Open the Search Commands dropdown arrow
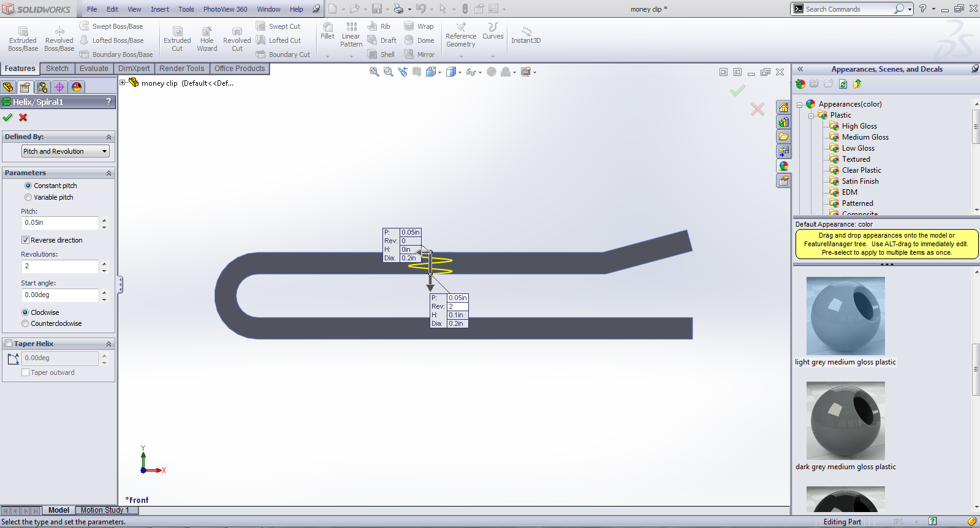Viewport: 980px width, 528px height. 910,9
